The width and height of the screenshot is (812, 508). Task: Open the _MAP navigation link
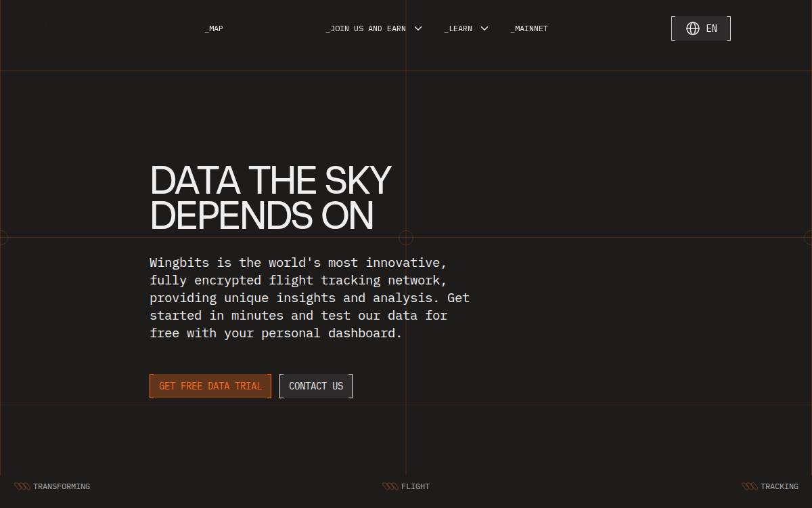[214, 28]
